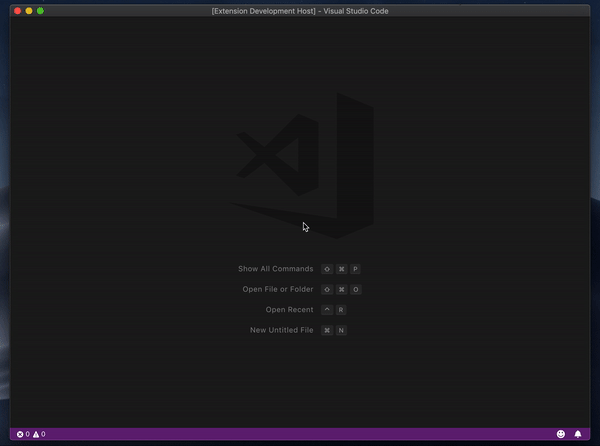Click the P key hint for Show All Commands
Image resolution: width=600 pixels, height=446 pixels.
355,269
